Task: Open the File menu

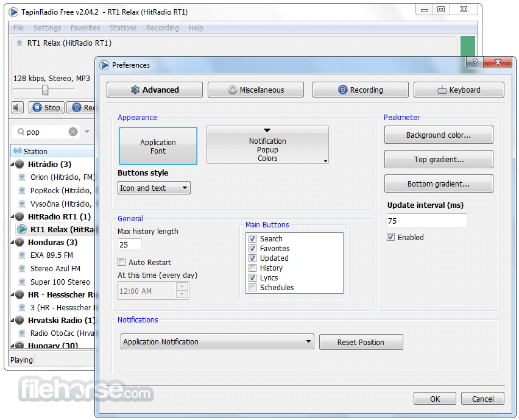Action: pos(18,28)
